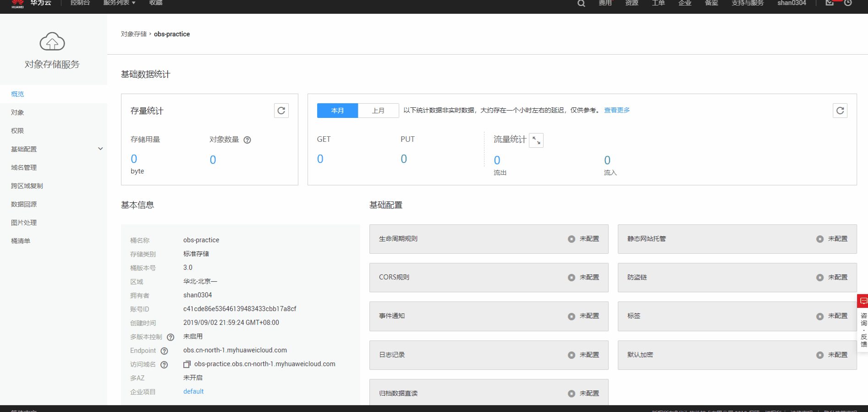868x412 pixels.
Task: Click the 标准存储 storage class value
Action: 196,254
